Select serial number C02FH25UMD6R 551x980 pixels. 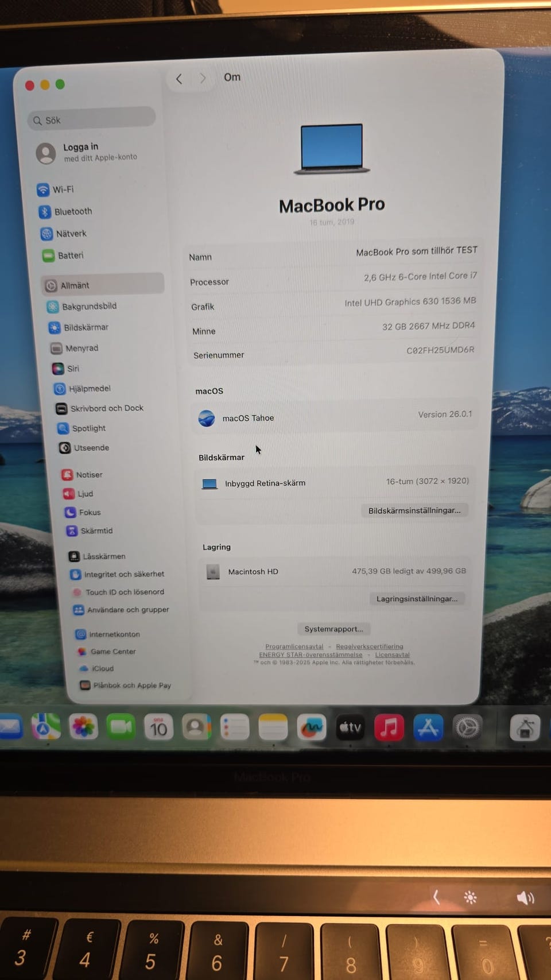[x=440, y=350]
